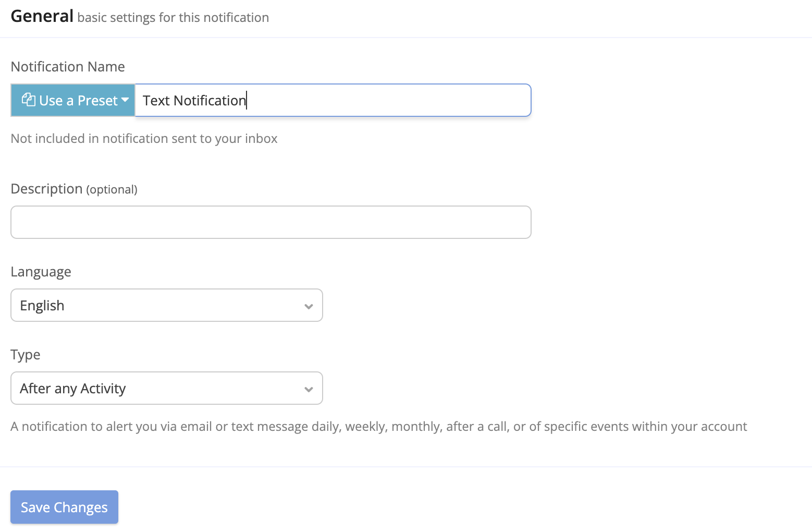Open the Language dropdown showing English
Image resolution: width=812 pixels, height=531 pixels.
point(167,305)
